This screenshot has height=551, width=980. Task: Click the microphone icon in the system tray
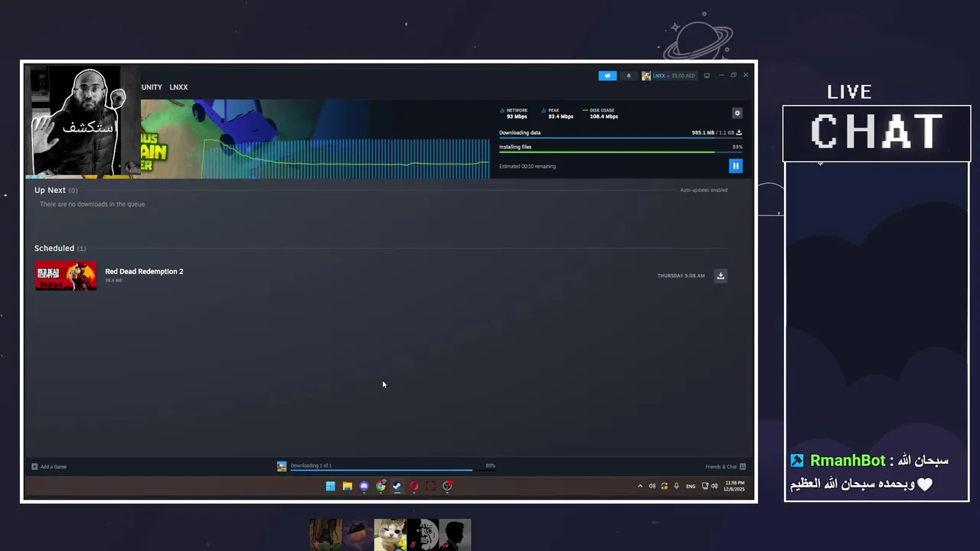point(676,486)
